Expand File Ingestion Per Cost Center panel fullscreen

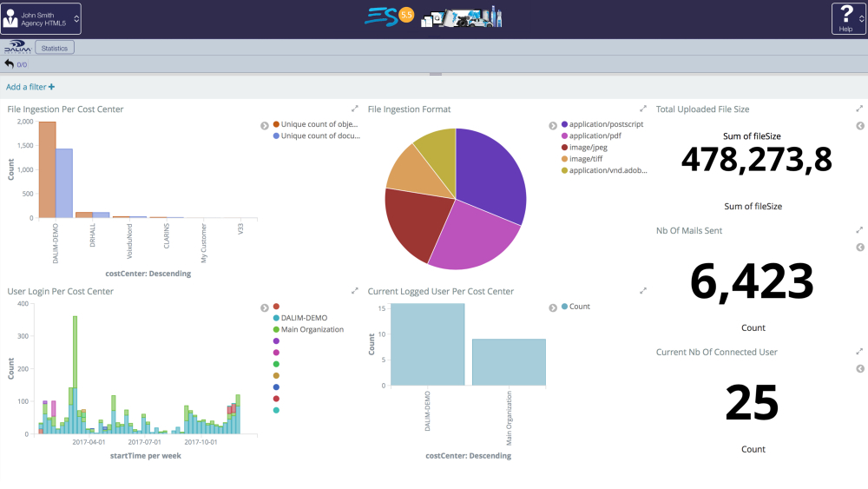coord(355,109)
